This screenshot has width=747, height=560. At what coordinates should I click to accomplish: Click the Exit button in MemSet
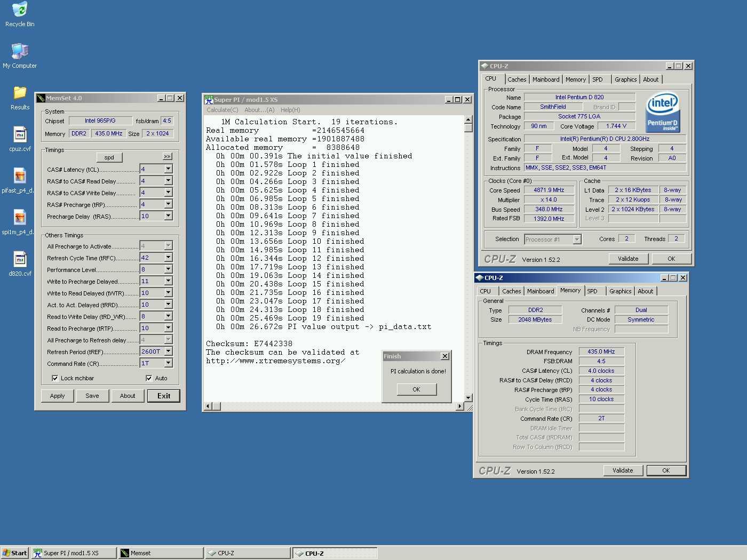point(164,396)
